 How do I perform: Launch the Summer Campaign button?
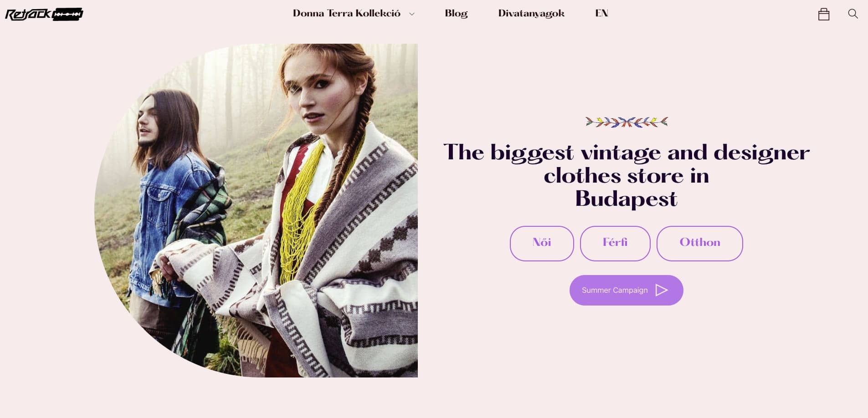pyautogui.click(x=627, y=290)
